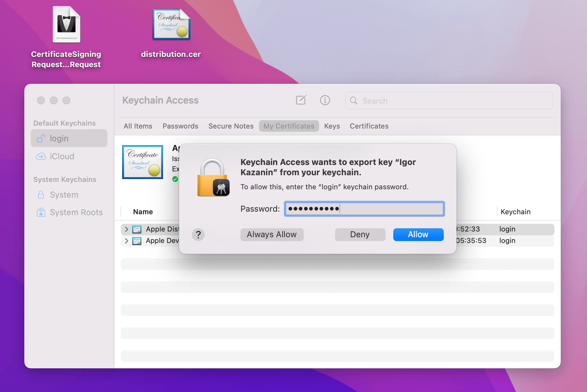Switch to the Passwords tab
The image size is (587, 392).
pos(180,126)
